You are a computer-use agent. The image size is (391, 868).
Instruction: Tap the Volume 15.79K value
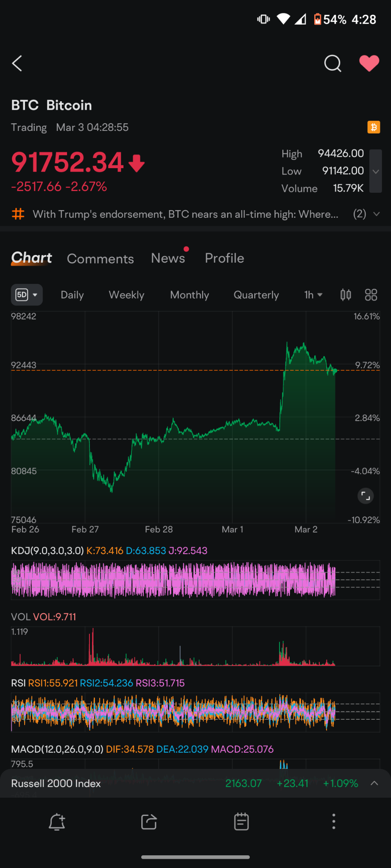coord(348,188)
